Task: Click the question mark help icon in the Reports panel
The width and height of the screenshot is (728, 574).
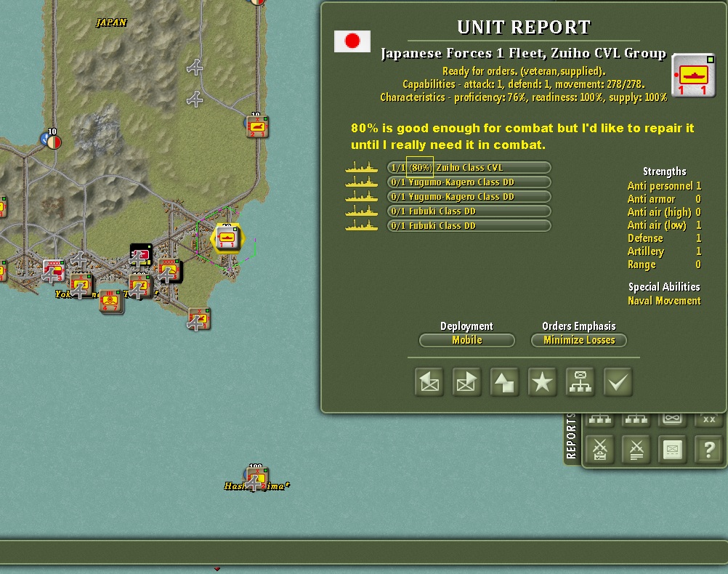Action: (x=708, y=449)
